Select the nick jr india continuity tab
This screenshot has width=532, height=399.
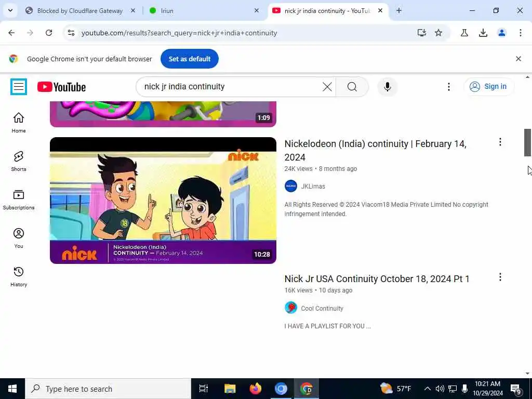327,11
